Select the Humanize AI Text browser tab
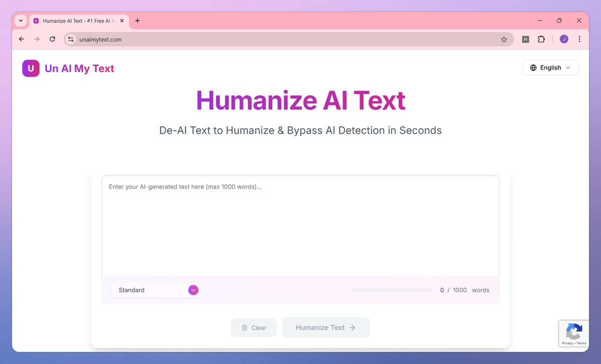The height and width of the screenshot is (364, 601). pos(79,21)
